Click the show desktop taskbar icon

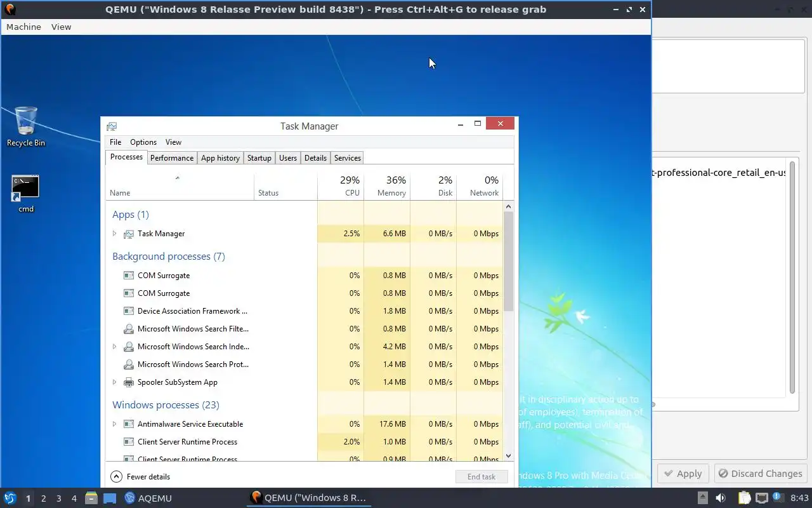point(110,498)
